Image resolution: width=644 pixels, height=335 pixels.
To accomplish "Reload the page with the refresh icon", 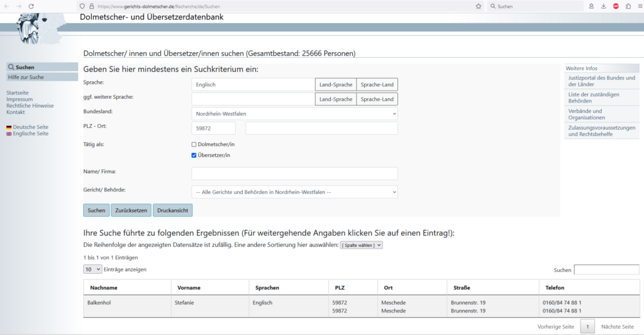I will tap(31, 6).
